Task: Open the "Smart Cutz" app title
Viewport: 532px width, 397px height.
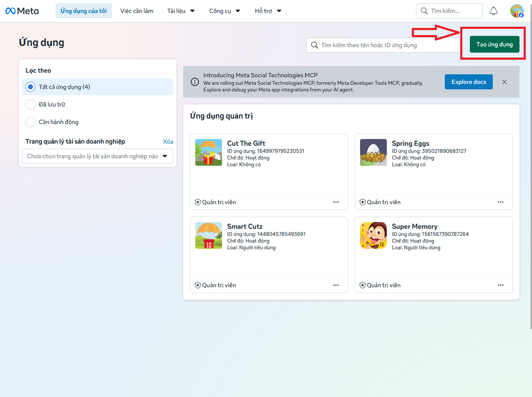Action: pyautogui.click(x=245, y=226)
